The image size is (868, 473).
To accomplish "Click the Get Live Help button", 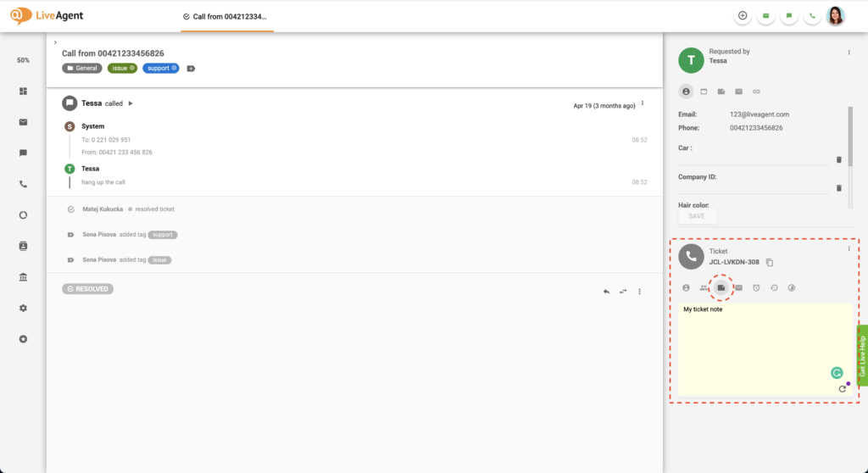I will click(862, 355).
